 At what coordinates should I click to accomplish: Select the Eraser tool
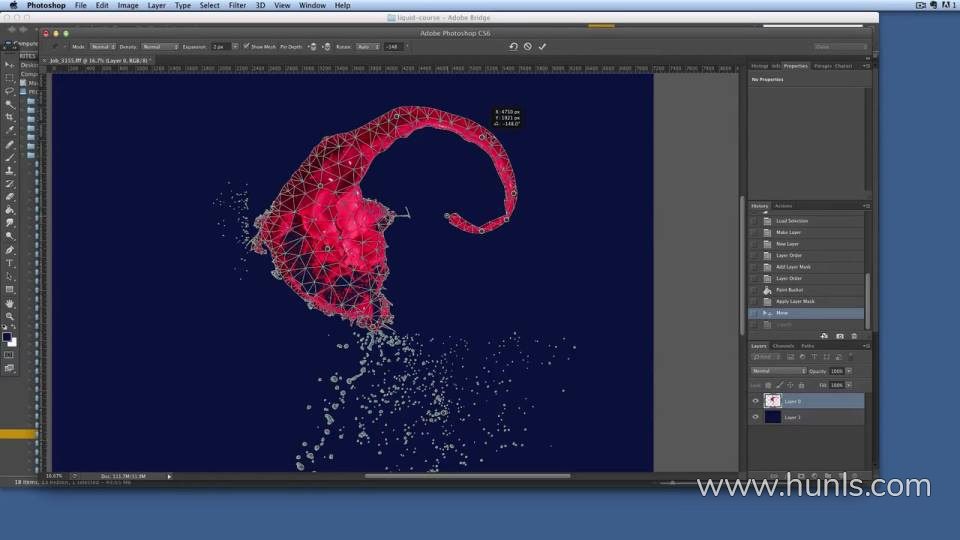point(9,197)
